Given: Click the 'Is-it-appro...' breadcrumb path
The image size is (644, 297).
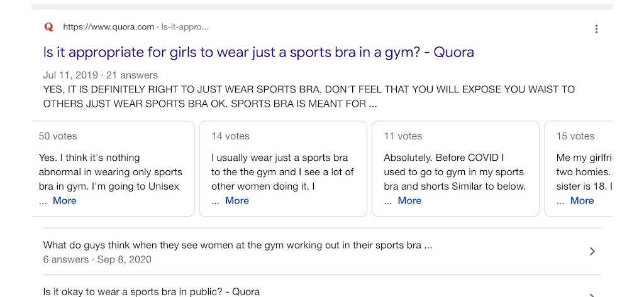Looking at the screenshot, I should pos(185,27).
